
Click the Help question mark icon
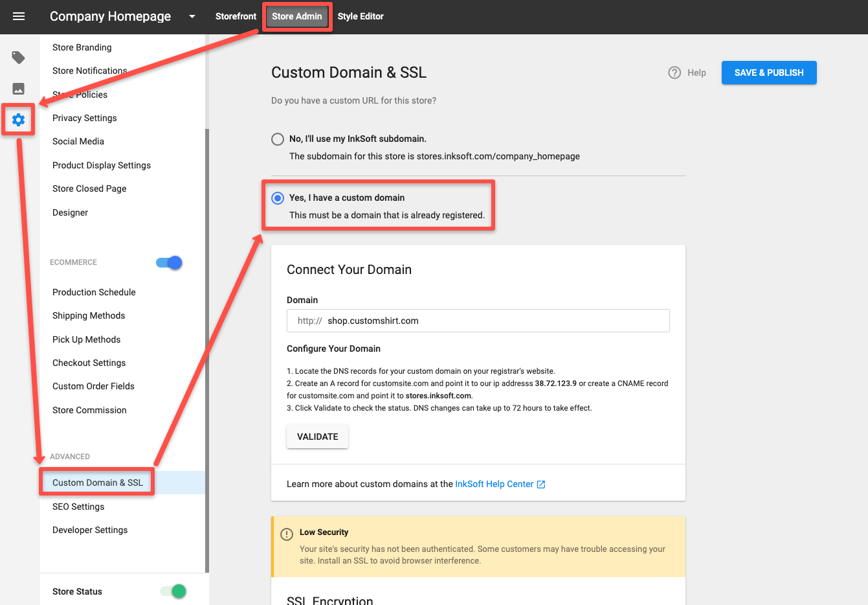(x=674, y=73)
